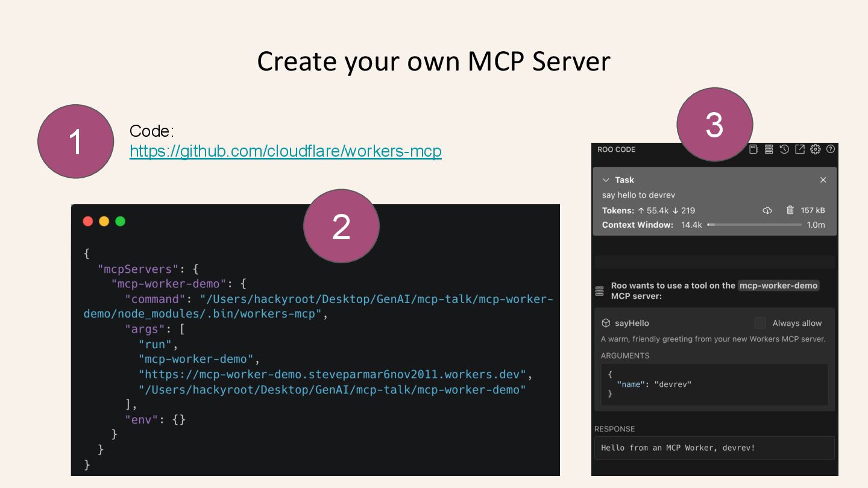Open the workers-mcp GitHub link
The width and height of the screenshot is (868, 488).
tap(286, 151)
